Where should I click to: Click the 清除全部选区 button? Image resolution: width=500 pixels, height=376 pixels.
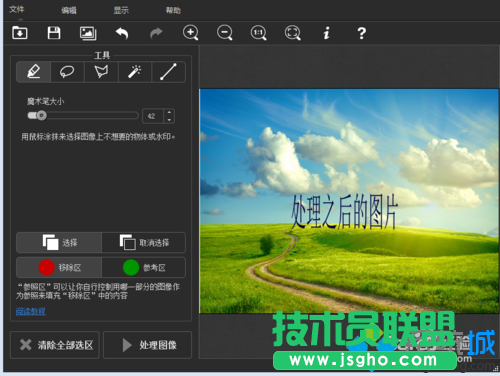click(x=55, y=345)
